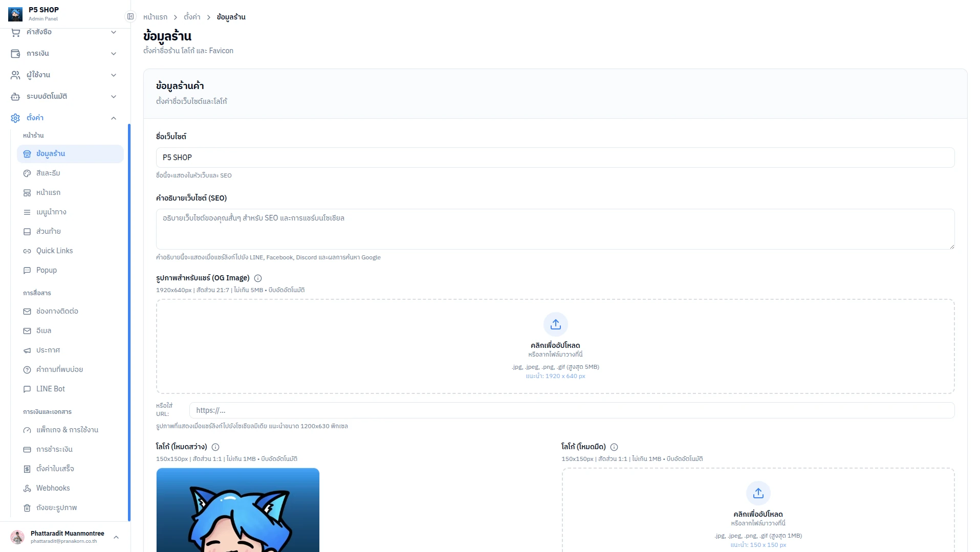
Task: Open Phattaradit Muanmontree profile
Action: click(x=65, y=537)
